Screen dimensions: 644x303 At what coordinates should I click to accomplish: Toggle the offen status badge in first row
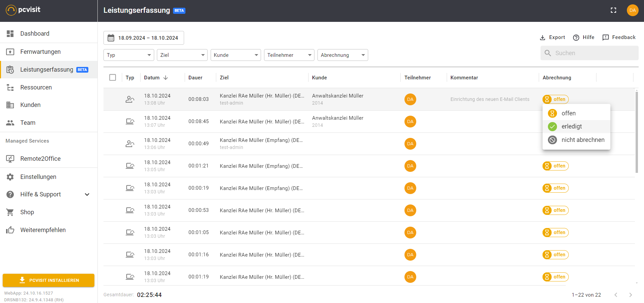pyautogui.click(x=555, y=99)
